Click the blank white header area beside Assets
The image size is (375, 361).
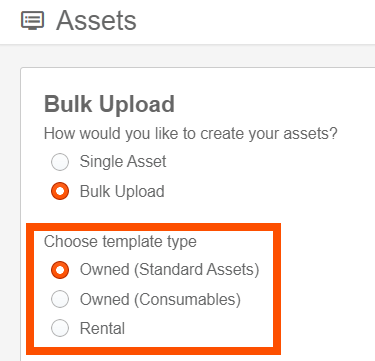[x=253, y=21]
